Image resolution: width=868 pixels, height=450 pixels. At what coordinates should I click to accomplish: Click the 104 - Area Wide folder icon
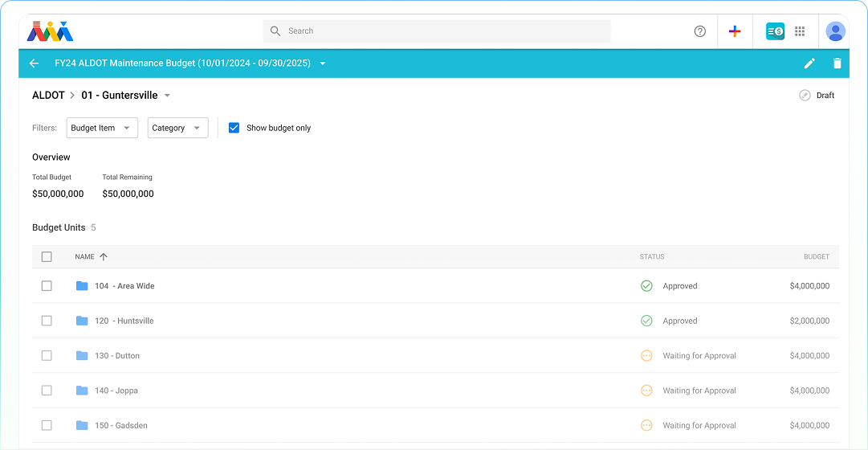tap(82, 286)
